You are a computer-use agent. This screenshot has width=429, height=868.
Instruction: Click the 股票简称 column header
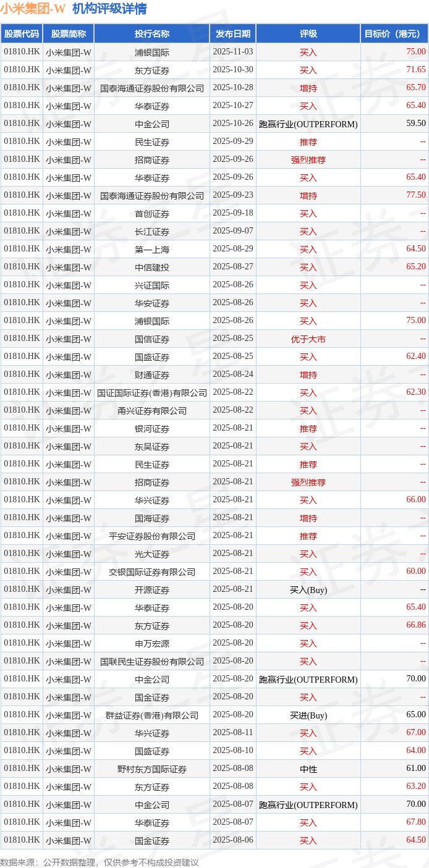[x=69, y=34]
